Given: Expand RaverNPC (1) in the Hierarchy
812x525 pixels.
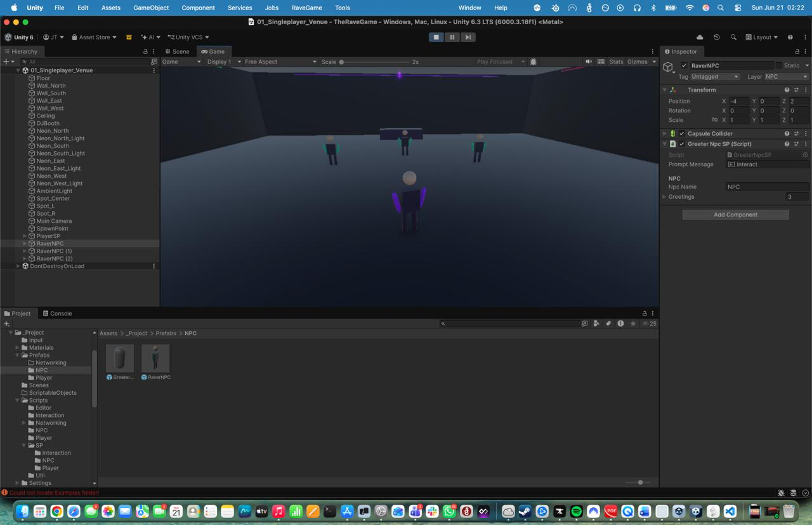Looking at the screenshot, I should [x=25, y=251].
